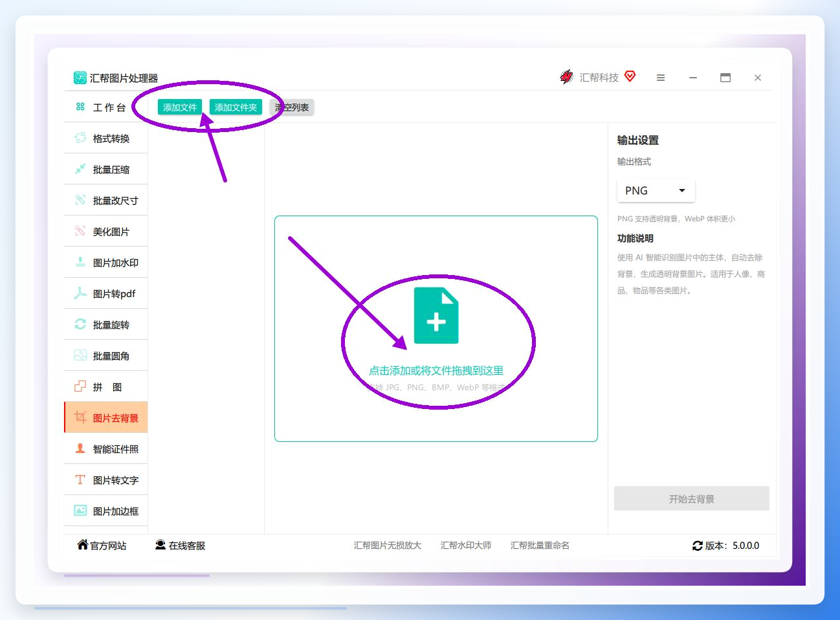This screenshot has height=620, width=840.
Task: Open the 批量压缩 section
Action: pos(106,170)
